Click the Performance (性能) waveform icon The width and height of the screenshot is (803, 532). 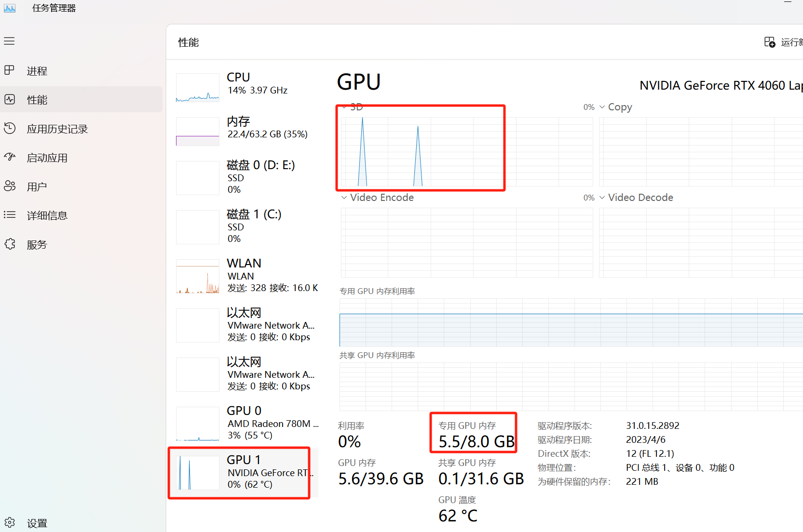[x=9, y=99]
